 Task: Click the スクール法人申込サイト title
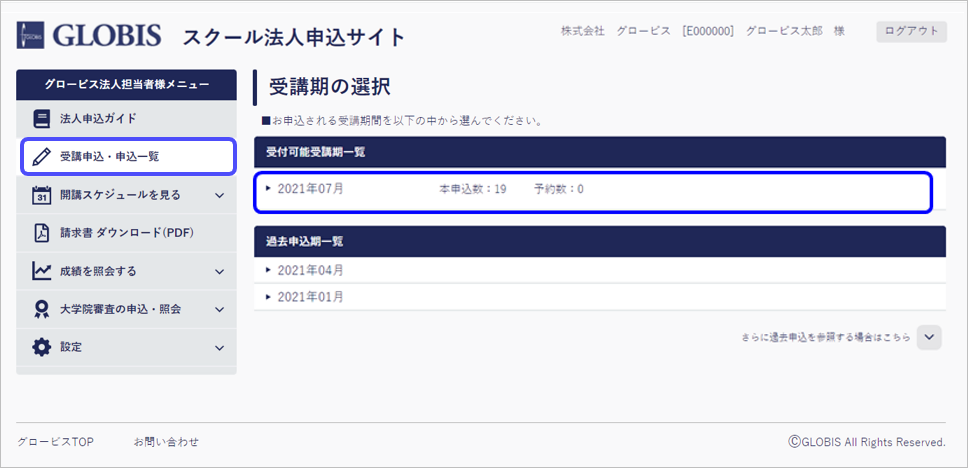click(294, 38)
